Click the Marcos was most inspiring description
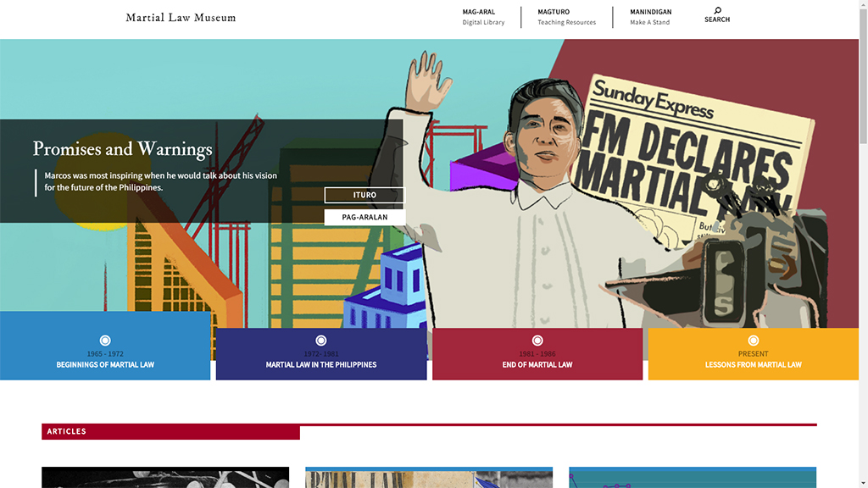 [160, 181]
